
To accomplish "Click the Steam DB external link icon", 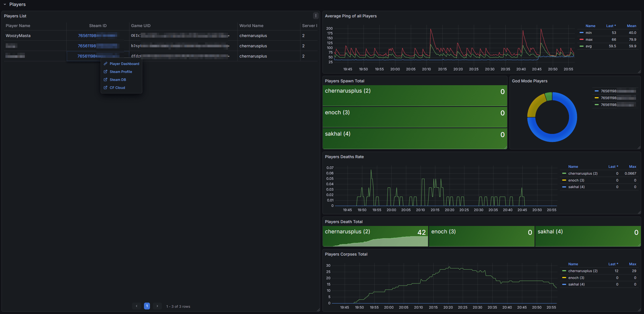I will (105, 80).
